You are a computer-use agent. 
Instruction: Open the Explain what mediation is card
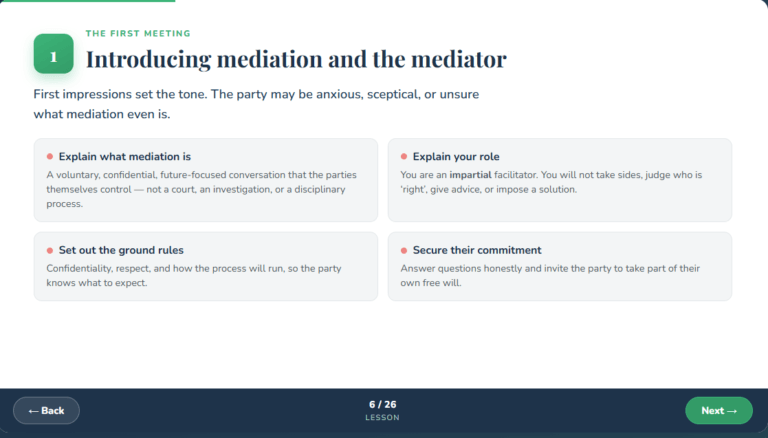206,180
